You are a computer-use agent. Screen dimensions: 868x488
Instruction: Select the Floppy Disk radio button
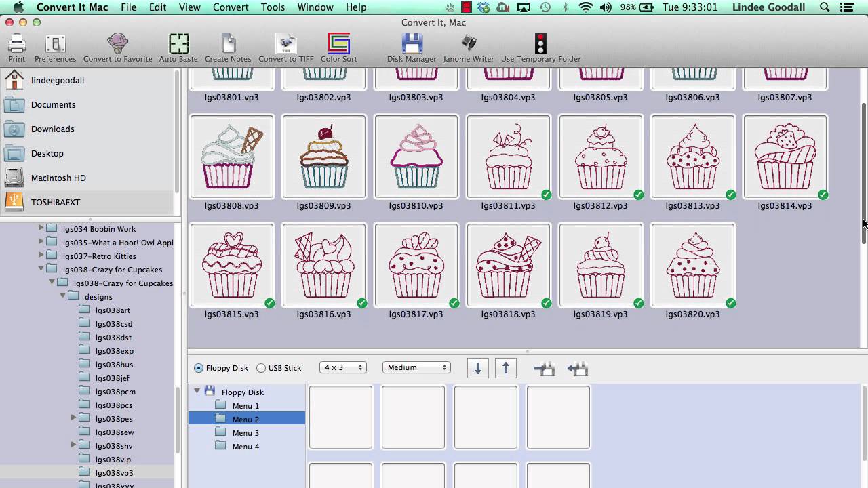point(199,368)
